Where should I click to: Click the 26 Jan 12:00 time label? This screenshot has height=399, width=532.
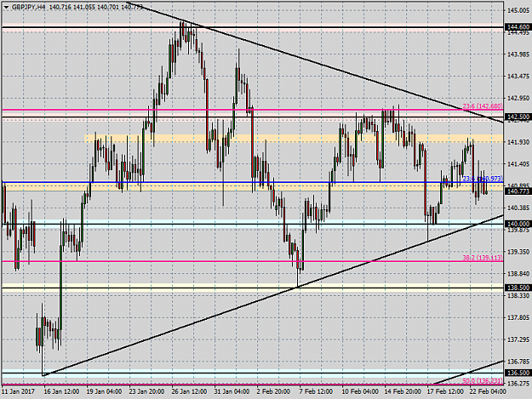(189, 391)
